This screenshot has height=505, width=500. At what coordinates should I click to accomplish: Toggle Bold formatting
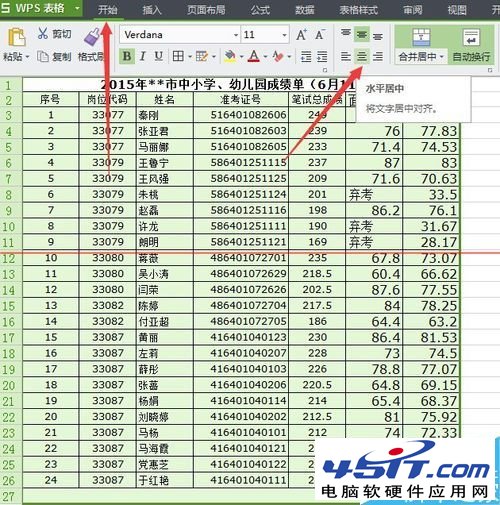(127, 56)
